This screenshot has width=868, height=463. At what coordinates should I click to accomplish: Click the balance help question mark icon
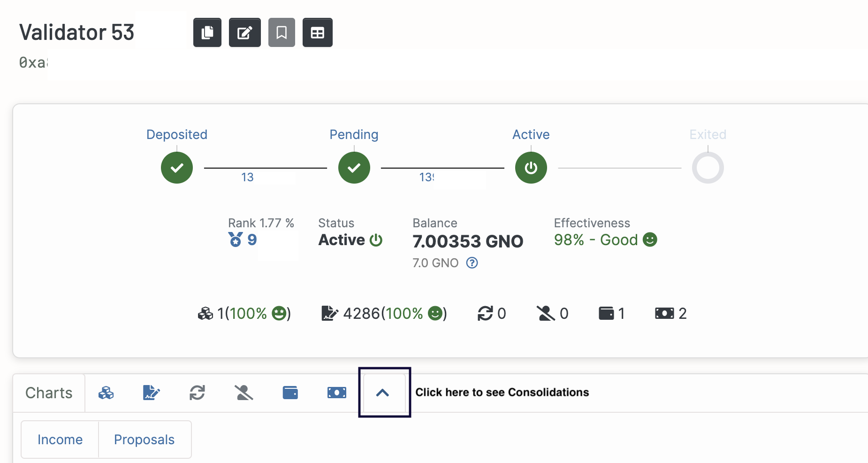click(472, 263)
